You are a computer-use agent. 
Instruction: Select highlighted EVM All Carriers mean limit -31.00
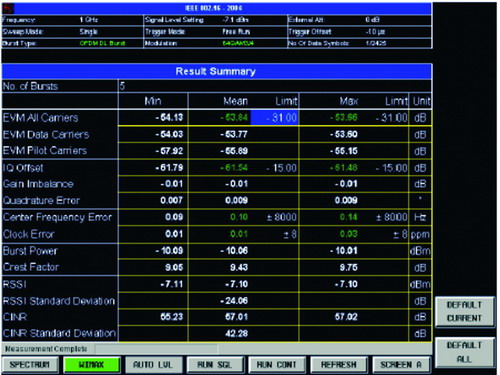274,118
